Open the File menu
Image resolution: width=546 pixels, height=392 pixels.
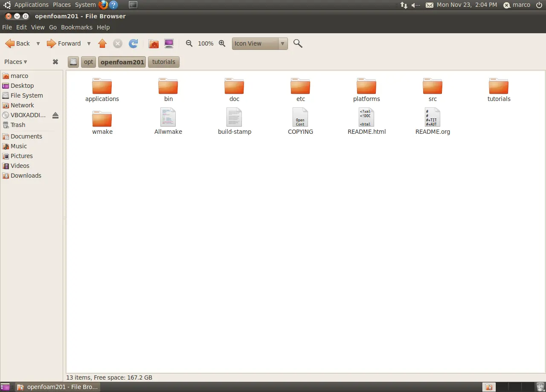click(x=7, y=27)
